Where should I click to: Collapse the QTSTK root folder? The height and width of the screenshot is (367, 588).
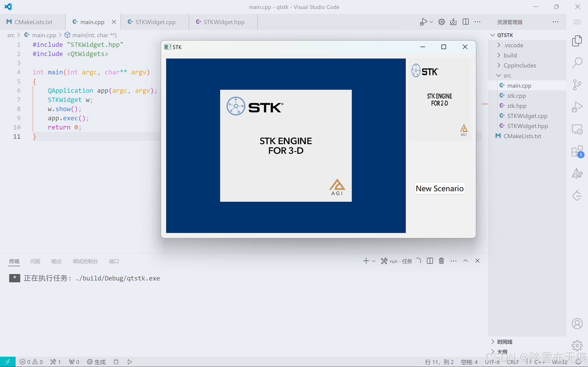(x=527, y=35)
